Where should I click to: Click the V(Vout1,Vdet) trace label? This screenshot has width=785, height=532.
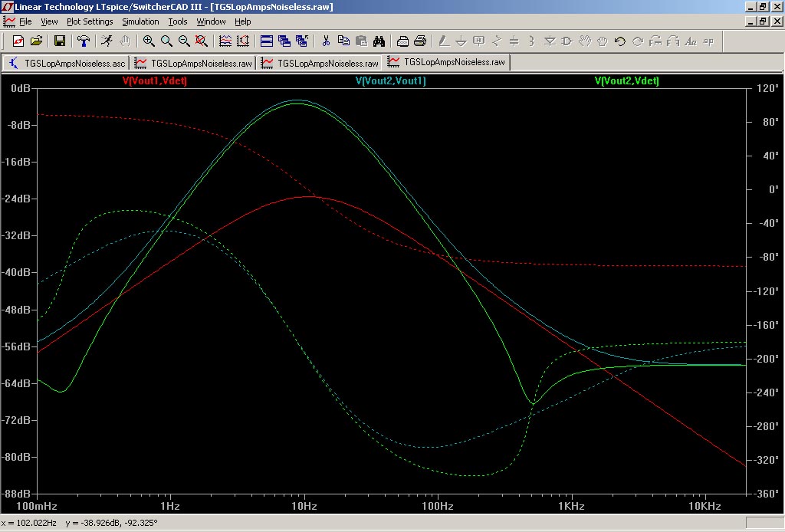155,80
